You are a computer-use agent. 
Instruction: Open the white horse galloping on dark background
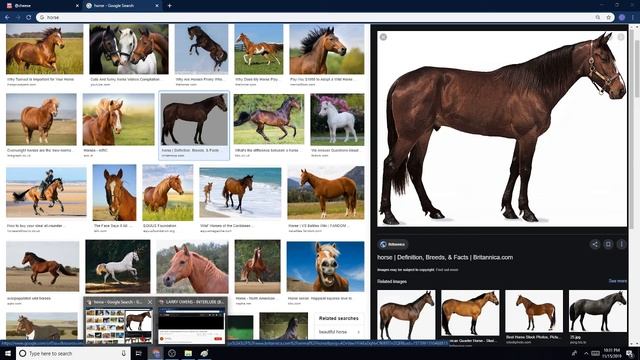point(118,267)
